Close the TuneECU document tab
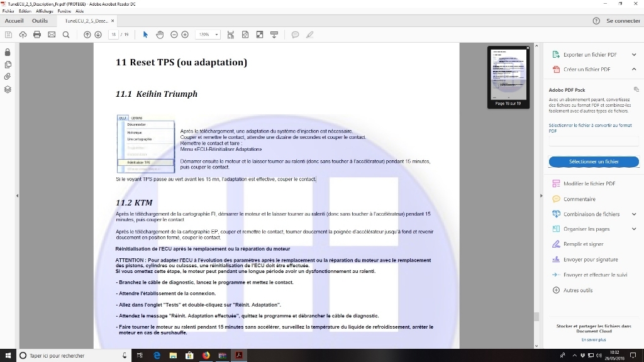The image size is (644, 362). [113, 21]
